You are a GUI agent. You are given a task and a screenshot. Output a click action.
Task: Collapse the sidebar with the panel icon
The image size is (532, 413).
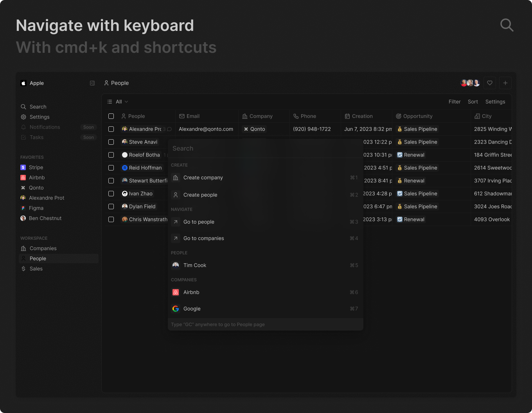tap(92, 83)
